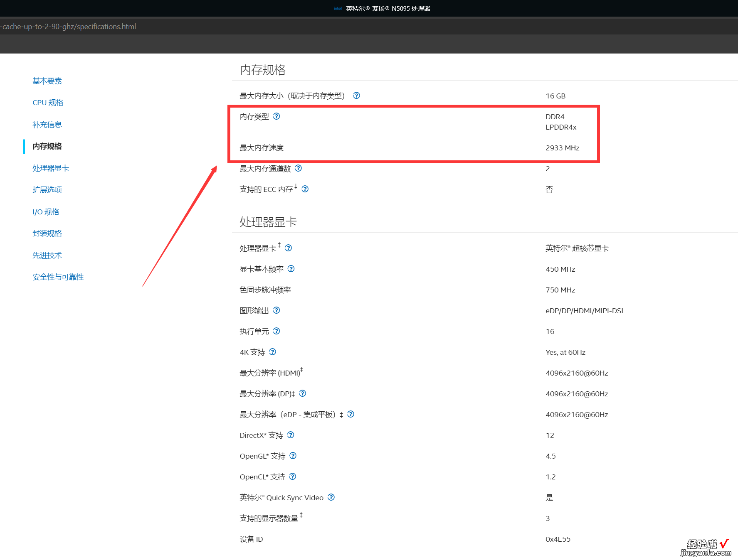Click the 处理器显卡 section heading
This screenshot has height=560, width=738.
268,222
